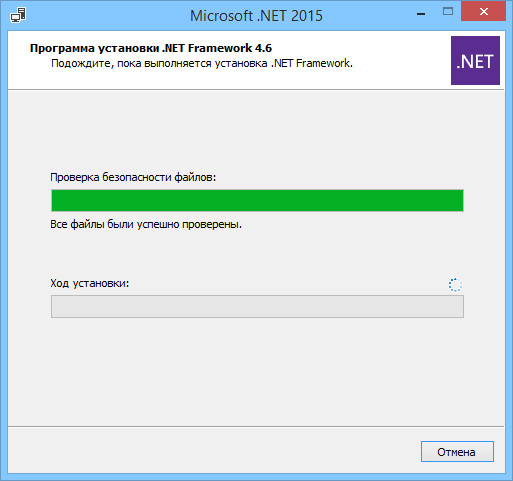Image resolution: width=513 pixels, height=481 pixels.
Task: Close the Microsoft .NET 2015 window
Action: click(483, 12)
